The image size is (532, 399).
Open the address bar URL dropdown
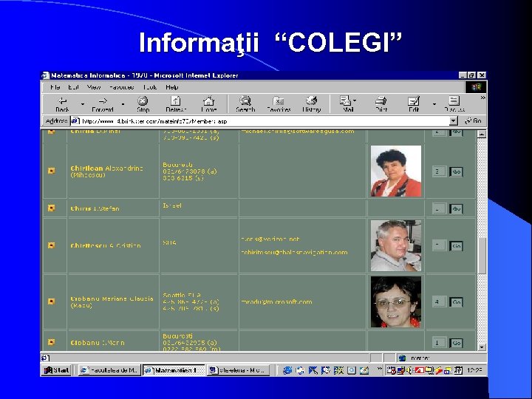[454, 120]
